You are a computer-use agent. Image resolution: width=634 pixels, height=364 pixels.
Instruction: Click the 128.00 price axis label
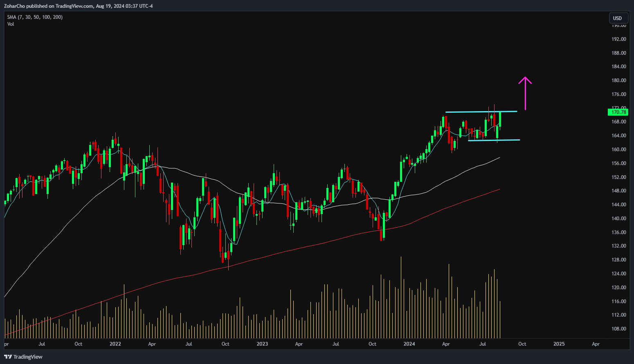point(618,260)
